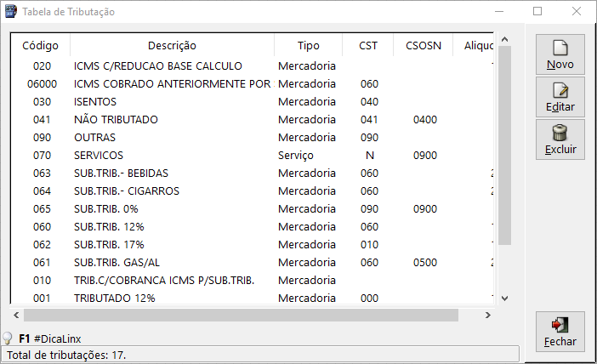Click the Novo new document icon
The height and width of the screenshot is (364, 597).
point(560,48)
